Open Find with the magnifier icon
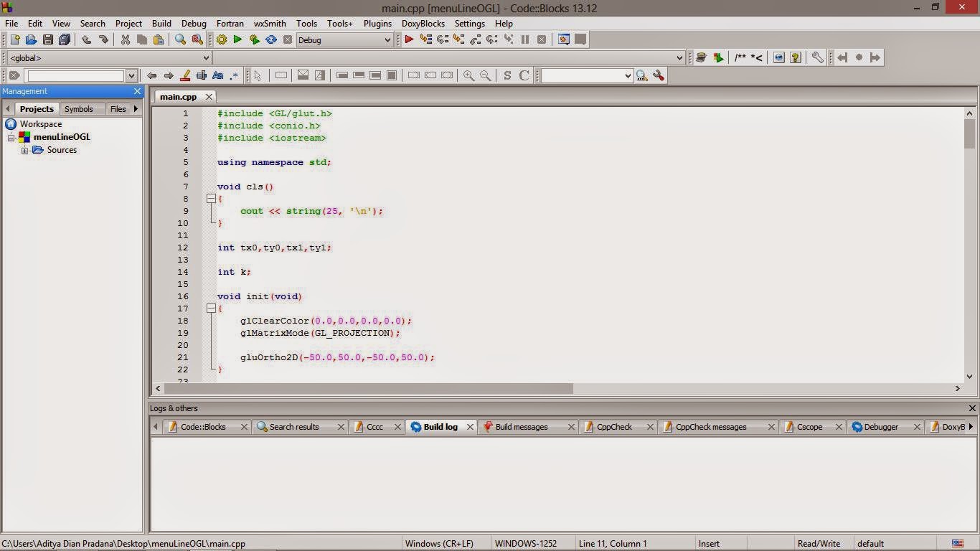980x551 pixels. pos(180,40)
